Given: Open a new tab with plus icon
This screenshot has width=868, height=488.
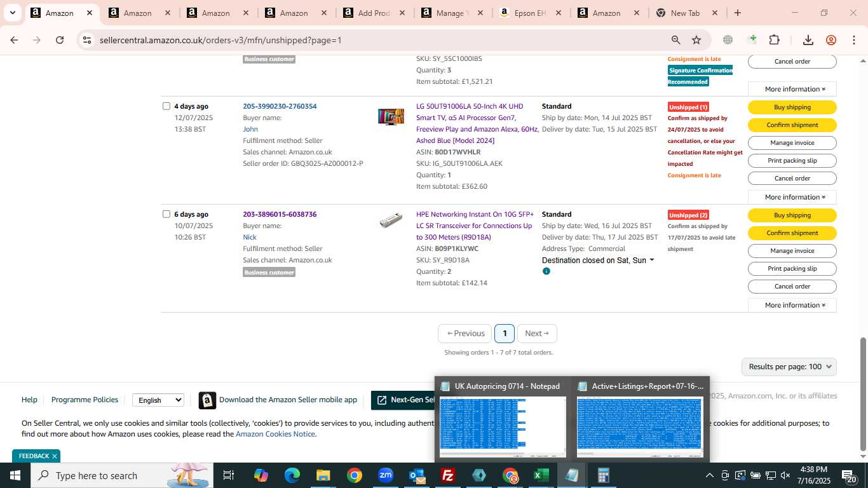Looking at the screenshot, I should tap(737, 13).
